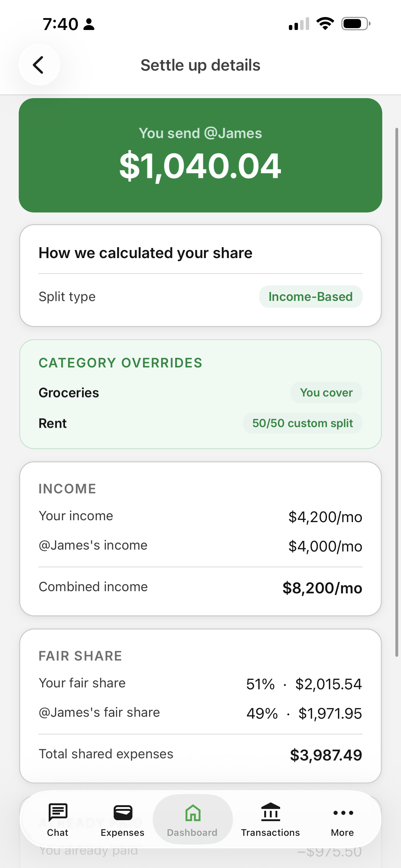
Task: Tap the Wi-Fi status icon
Action: pyautogui.click(x=325, y=24)
